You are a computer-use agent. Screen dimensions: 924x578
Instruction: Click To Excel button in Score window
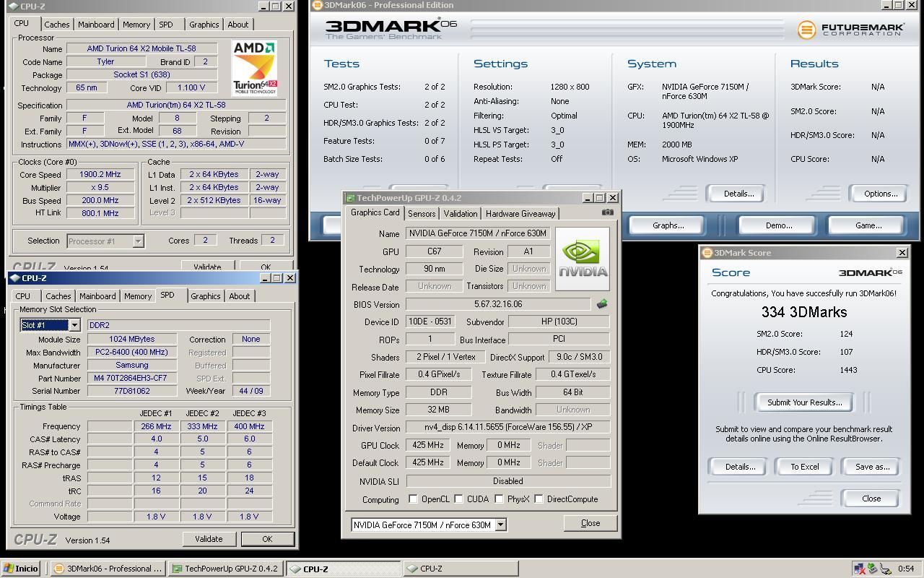804,467
